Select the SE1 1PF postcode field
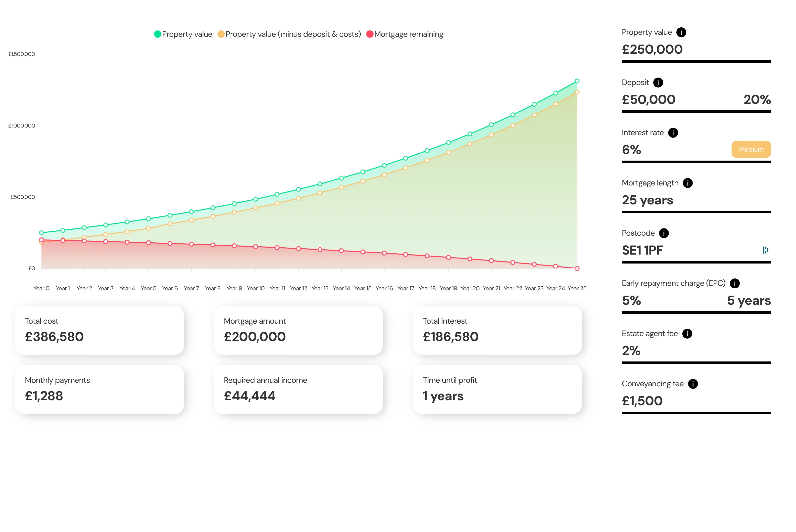This screenshot has height=532, width=796. 642,250
